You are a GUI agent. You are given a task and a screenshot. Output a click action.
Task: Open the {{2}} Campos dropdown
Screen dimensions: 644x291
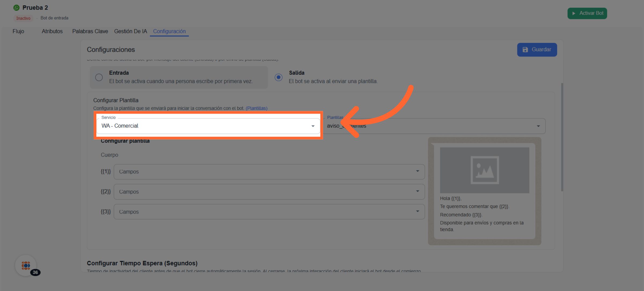[x=269, y=192]
